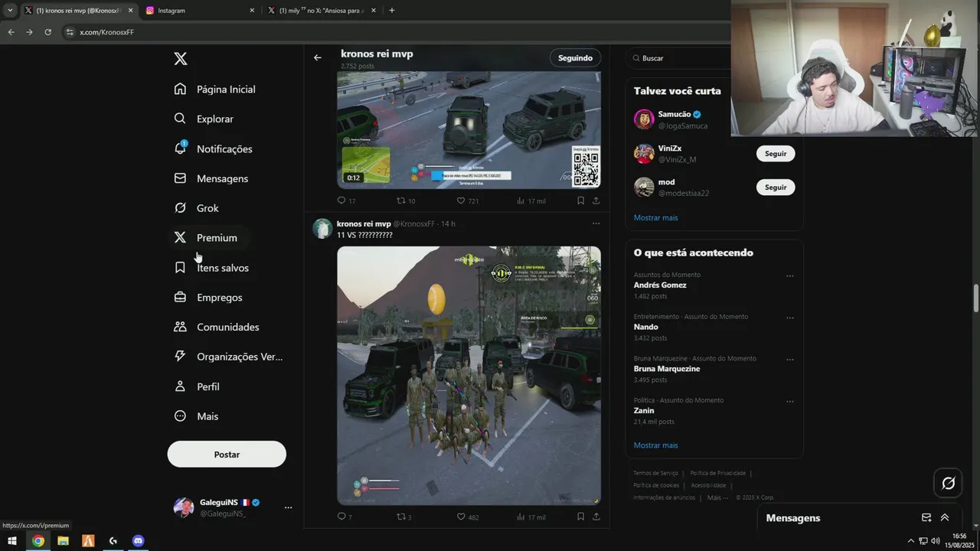Viewport: 980px width, 551px height.
Task: Open Mensagens envelope icon in sidebar
Action: 180,178
